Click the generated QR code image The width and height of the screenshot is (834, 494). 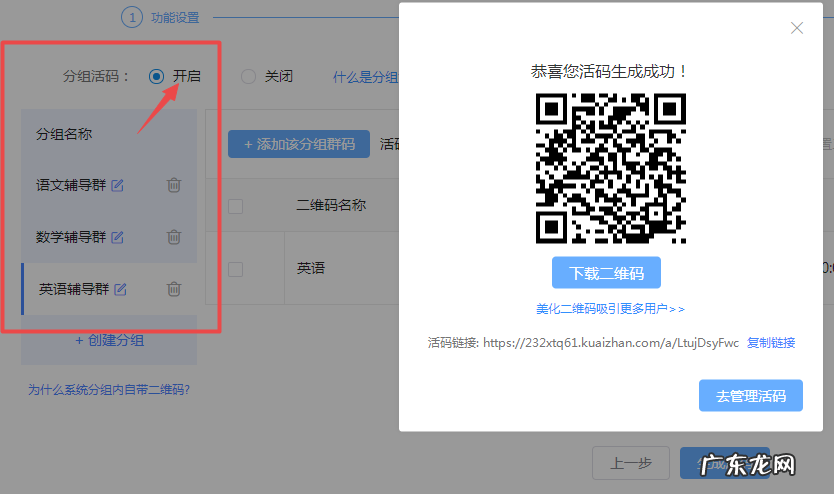pos(611,169)
